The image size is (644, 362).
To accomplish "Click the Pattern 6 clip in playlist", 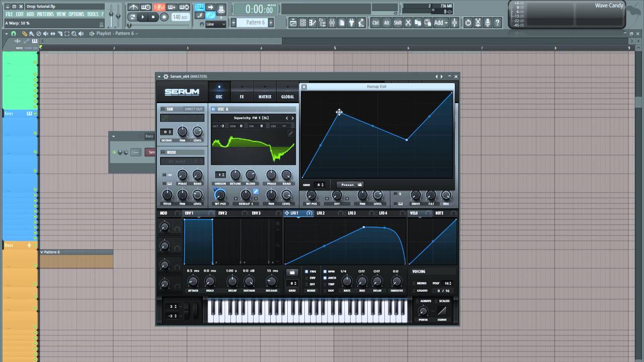I will pyautogui.click(x=76, y=258).
